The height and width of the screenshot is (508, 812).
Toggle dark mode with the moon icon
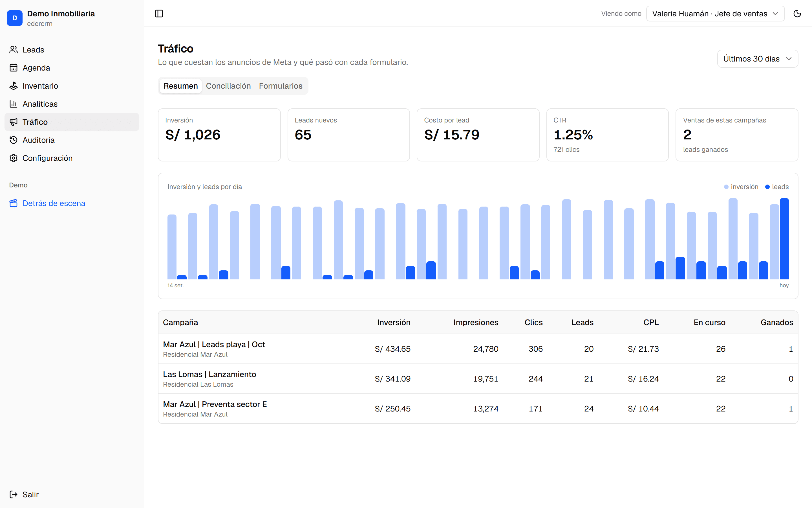click(x=797, y=14)
